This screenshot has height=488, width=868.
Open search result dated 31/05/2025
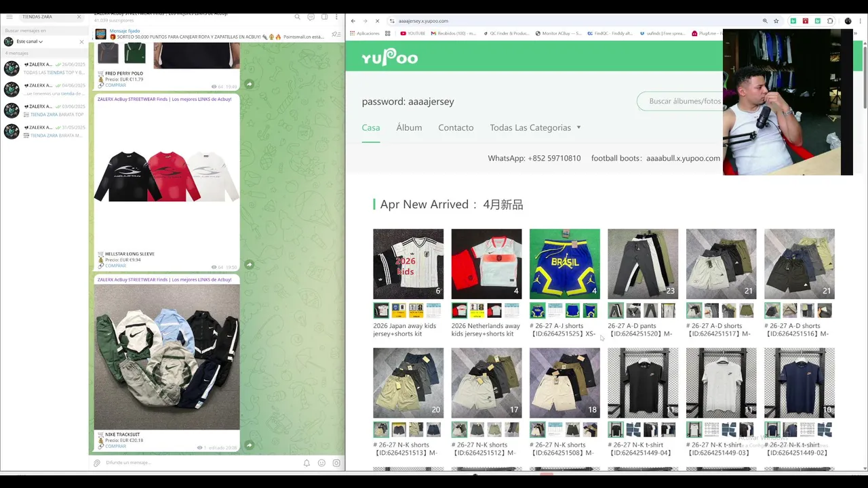(x=45, y=131)
